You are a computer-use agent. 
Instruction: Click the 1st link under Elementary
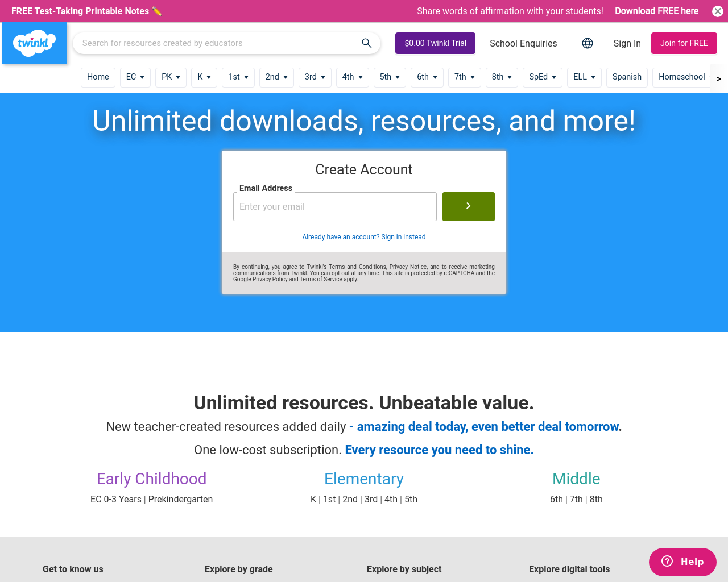329,499
